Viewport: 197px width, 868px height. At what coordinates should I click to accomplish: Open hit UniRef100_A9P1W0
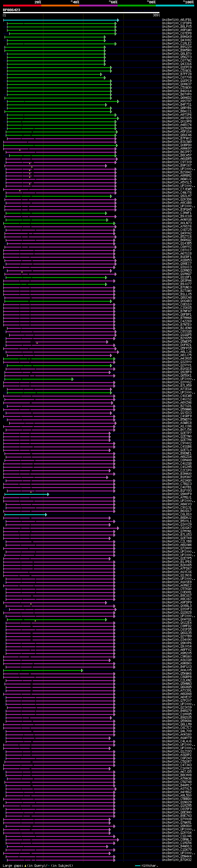pyautogui.click(x=176, y=30)
